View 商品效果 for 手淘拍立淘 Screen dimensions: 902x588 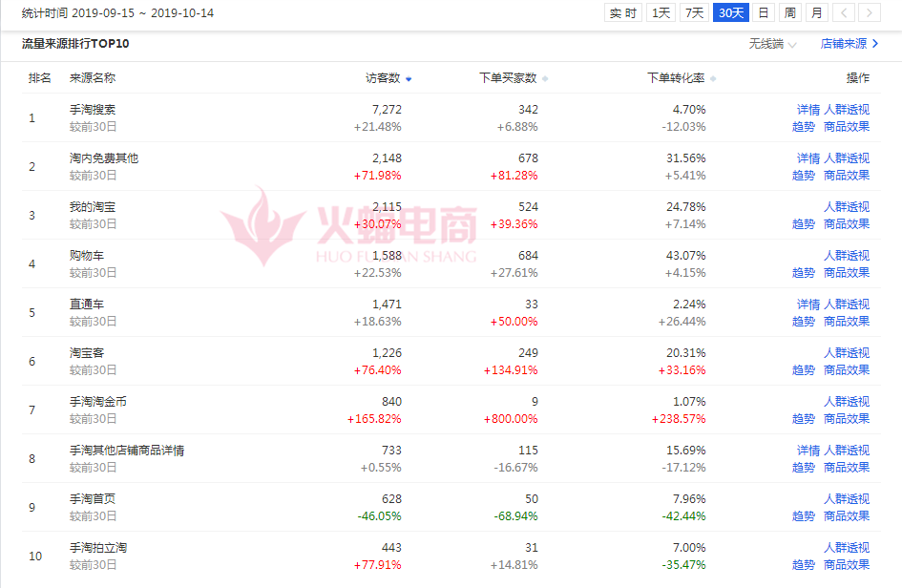tap(847, 565)
